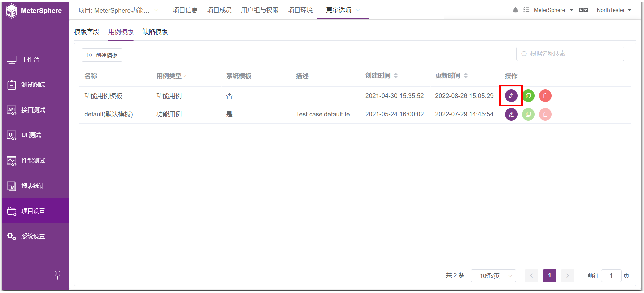This screenshot has width=644, height=293.
Task: Switch to the 缺陷模版 tab
Action: pyautogui.click(x=155, y=32)
